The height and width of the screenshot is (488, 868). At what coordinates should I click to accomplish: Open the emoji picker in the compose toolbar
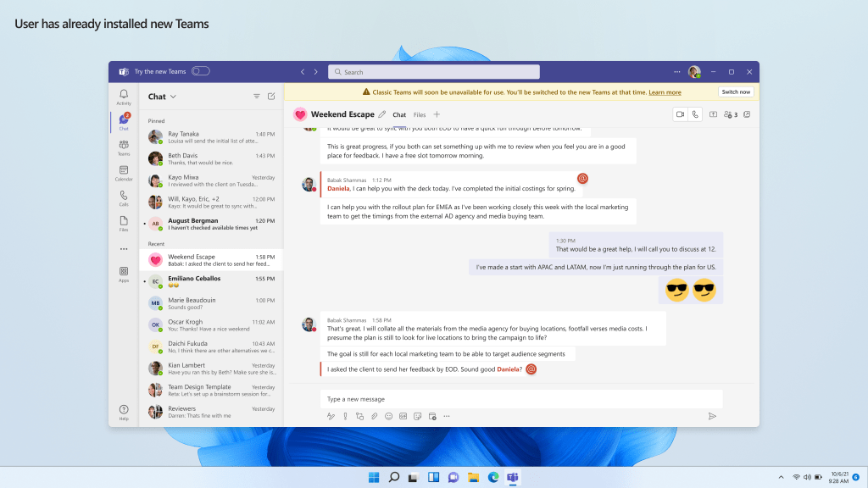[x=388, y=416]
